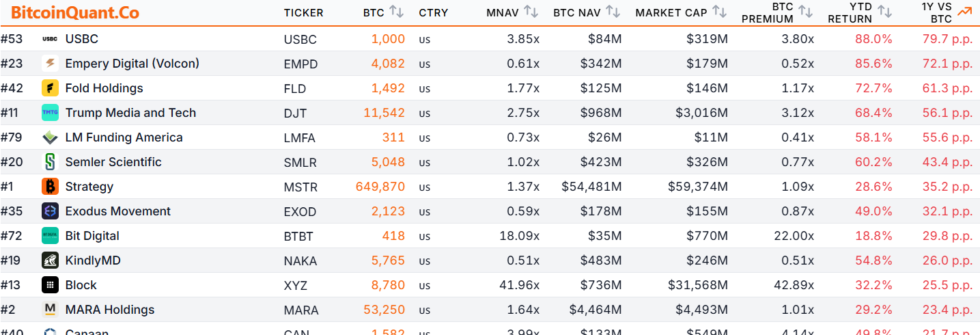Sort by MNAV column arrows

pyautogui.click(x=531, y=12)
